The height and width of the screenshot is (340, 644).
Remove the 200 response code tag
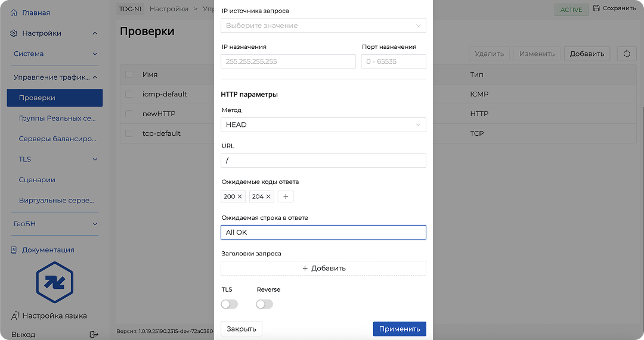[x=240, y=196]
